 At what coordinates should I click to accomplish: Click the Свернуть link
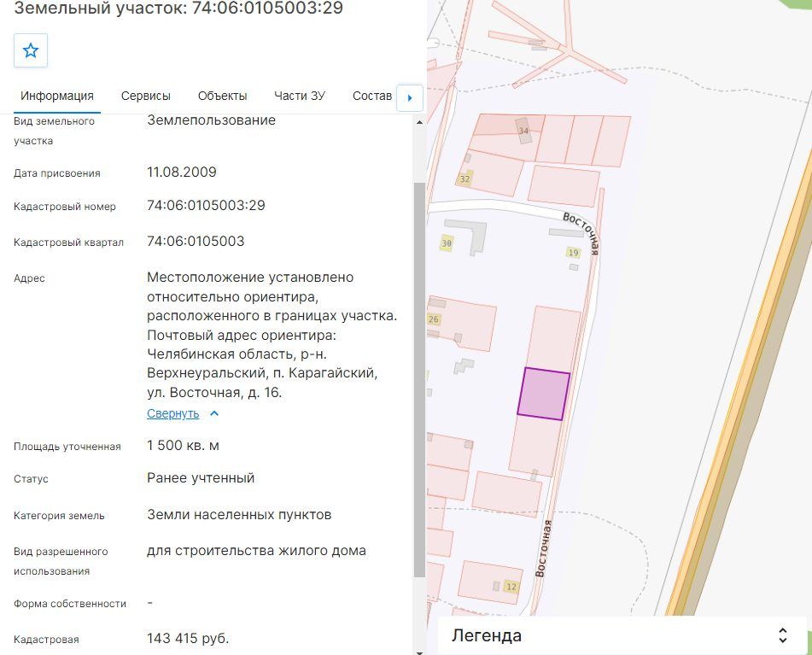pos(173,413)
